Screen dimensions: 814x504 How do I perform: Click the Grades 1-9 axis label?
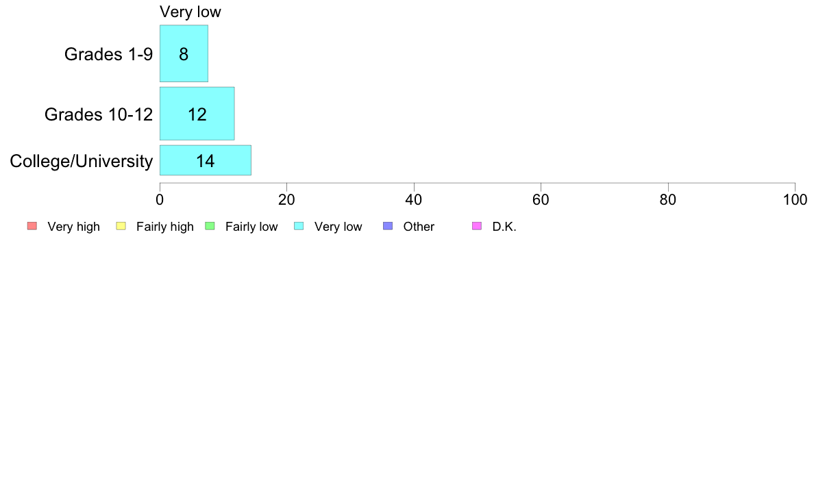pyautogui.click(x=108, y=54)
